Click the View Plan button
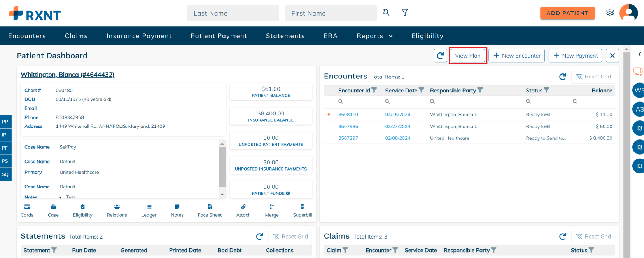This screenshot has width=644, height=258. [x=467, y=56]
